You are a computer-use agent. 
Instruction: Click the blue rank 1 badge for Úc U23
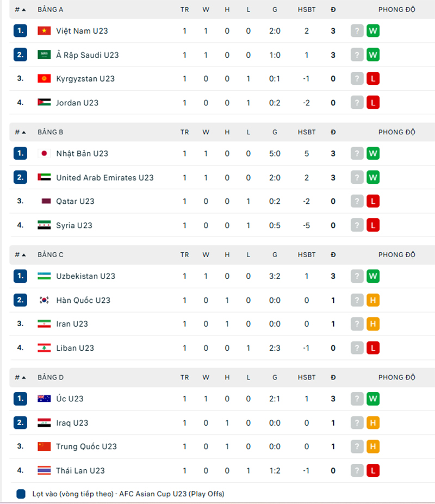pos(20,399)
